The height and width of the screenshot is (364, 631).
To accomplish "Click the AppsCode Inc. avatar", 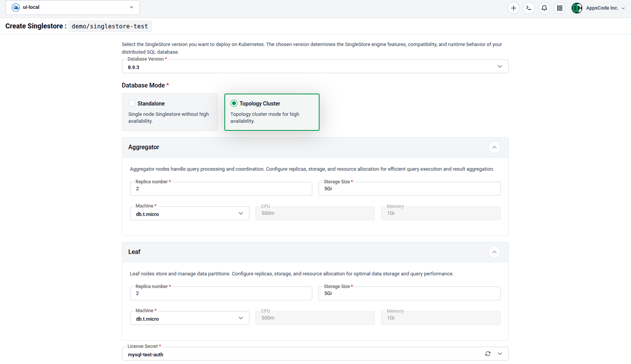I will click(x=577, y=8).
